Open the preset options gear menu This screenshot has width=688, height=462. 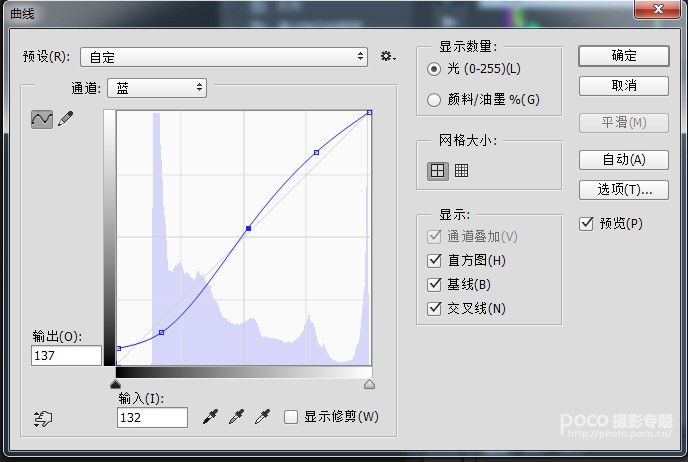click(388, 56)
